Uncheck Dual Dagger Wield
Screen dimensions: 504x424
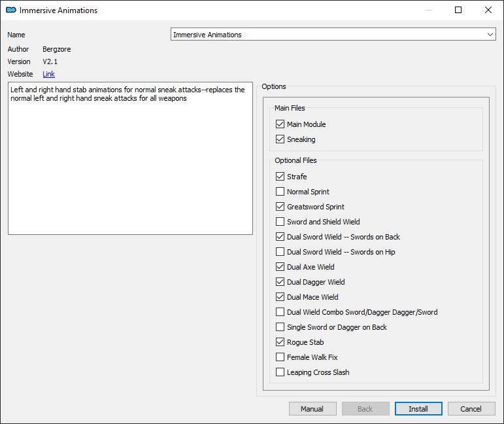coord(280,282)
